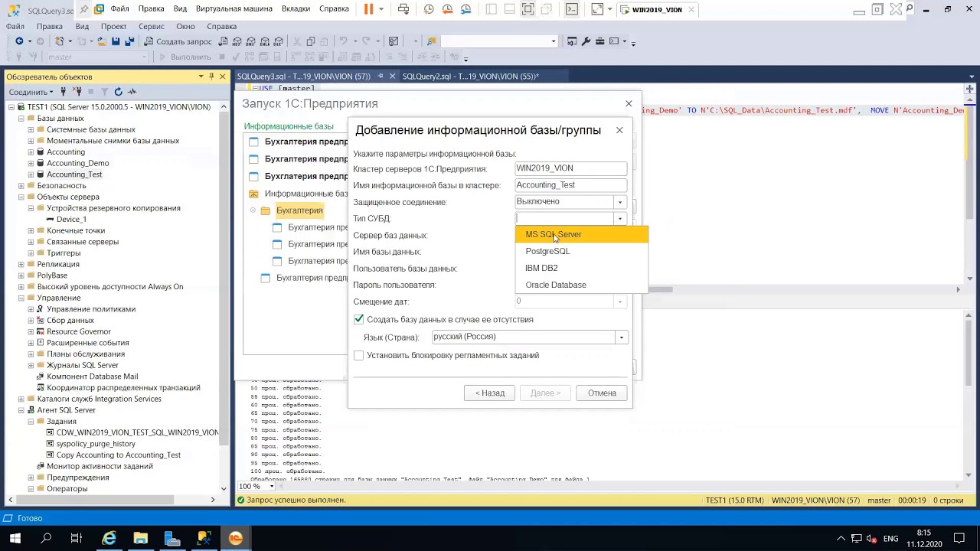Click the Accounting_Demo database icon in tree
This screenshot has width=980, height=551.
click(41, 163)
